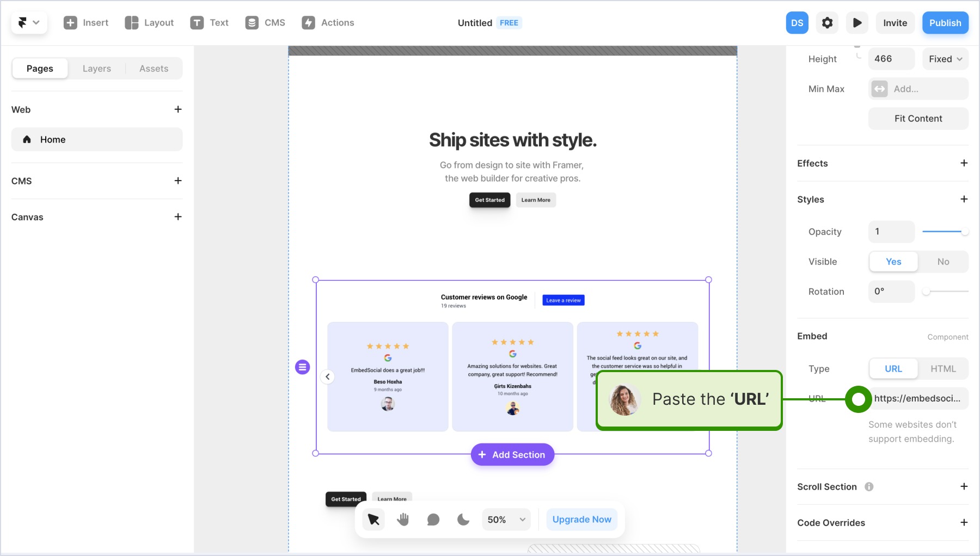This screenshot has height=556, width=980.
Task: Click the purple section menu handle
Action: point(302,367)
